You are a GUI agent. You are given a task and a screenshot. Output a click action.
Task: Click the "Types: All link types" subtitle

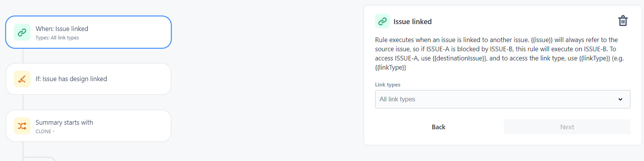coord(57,38)
